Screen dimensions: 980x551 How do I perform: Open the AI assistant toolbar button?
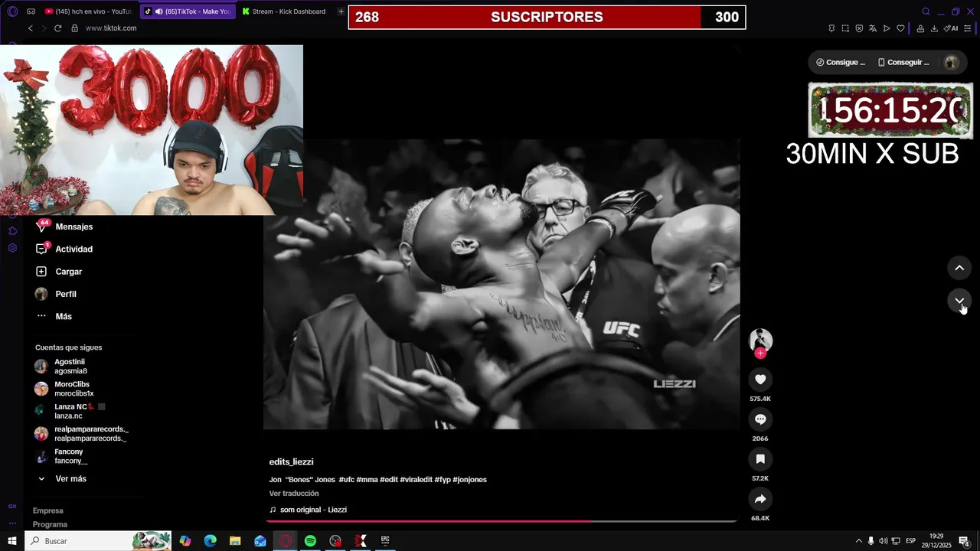click(x=951, y=28)
